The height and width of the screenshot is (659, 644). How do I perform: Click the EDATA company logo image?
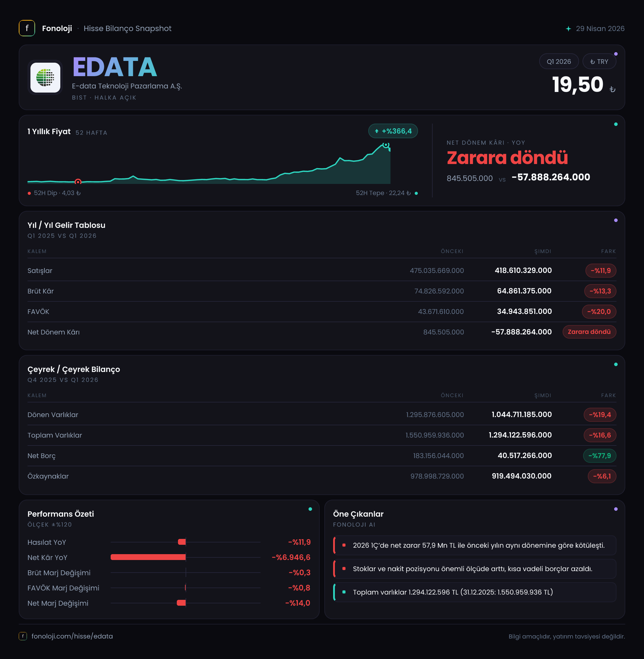45,77
